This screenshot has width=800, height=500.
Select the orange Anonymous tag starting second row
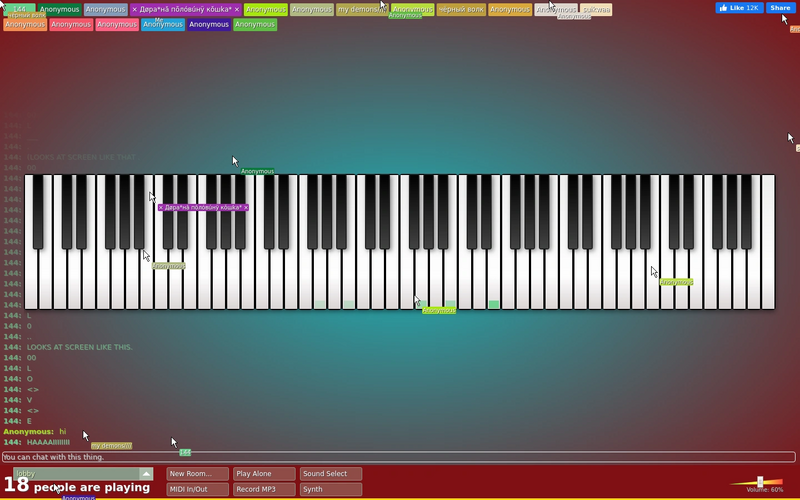25,24
